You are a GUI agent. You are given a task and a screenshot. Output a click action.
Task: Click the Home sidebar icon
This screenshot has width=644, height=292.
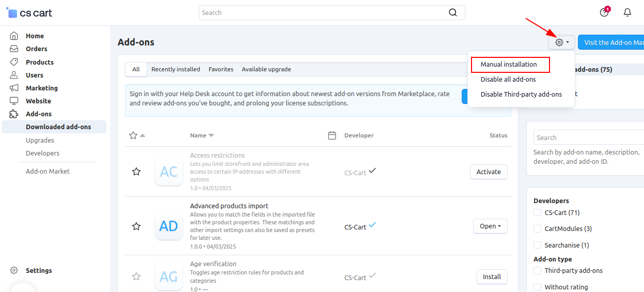point(14,36)
